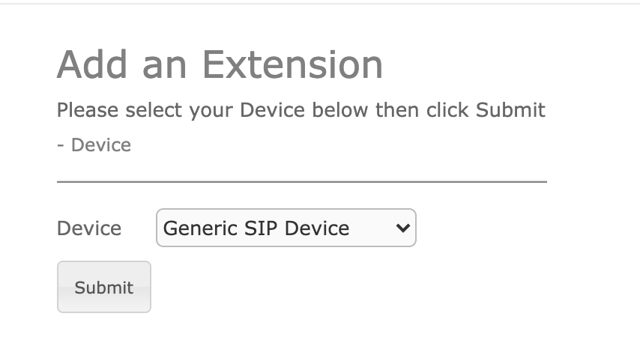Click the word 'an' in the heading
The width and height of the screenshot is (640, 364).
(x=165, y=68)
